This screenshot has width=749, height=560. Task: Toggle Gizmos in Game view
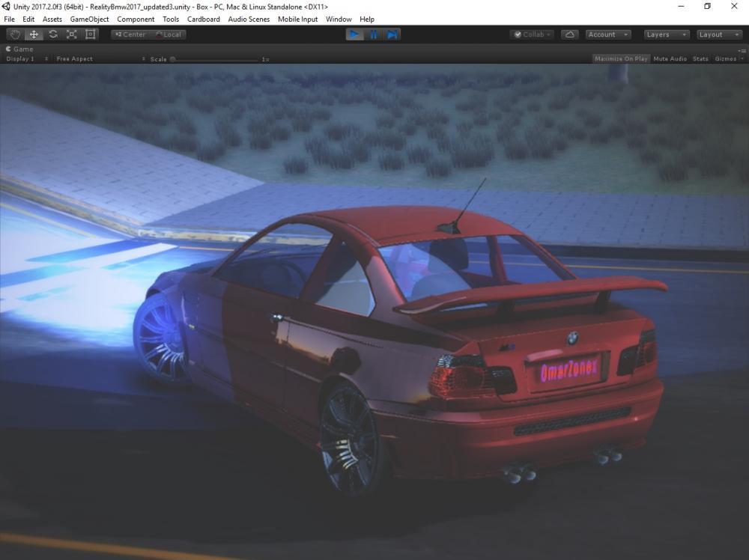tap(725, 58)
